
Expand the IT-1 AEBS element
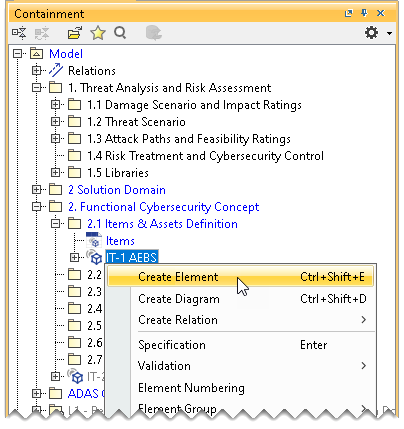tap(75, 258)
